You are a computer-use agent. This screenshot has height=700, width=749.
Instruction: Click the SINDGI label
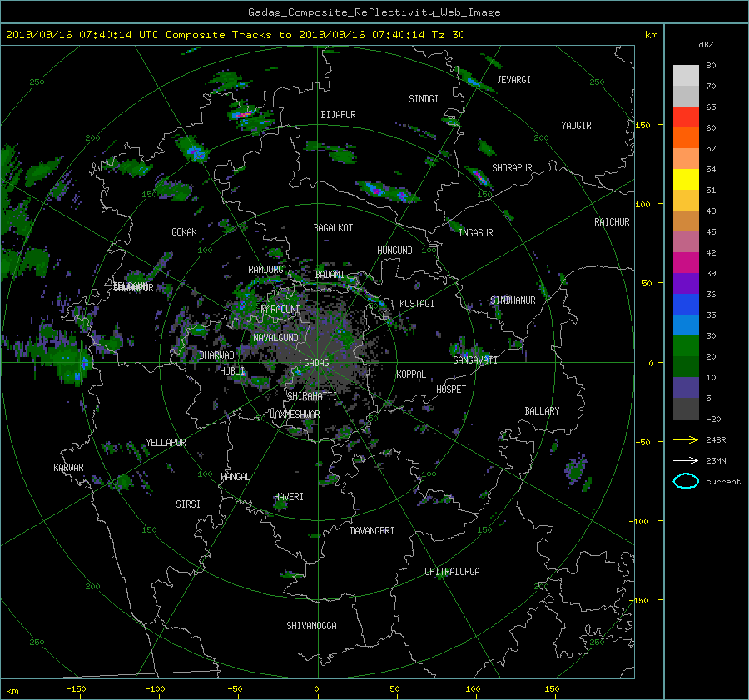(424, 99)
